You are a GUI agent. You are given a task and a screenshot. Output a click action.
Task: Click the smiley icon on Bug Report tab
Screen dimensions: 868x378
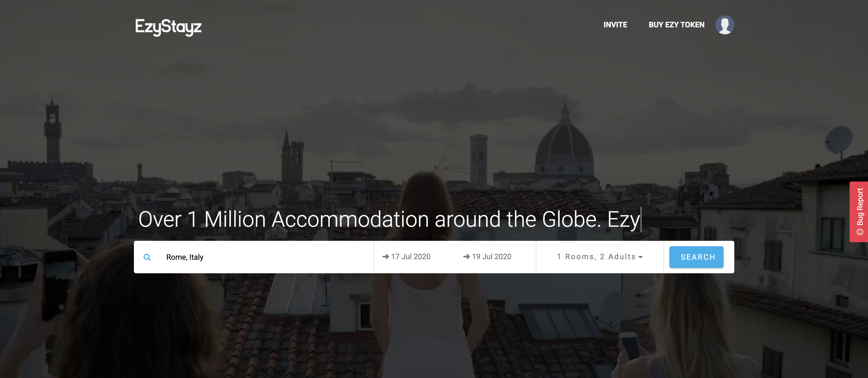(860, 232)
